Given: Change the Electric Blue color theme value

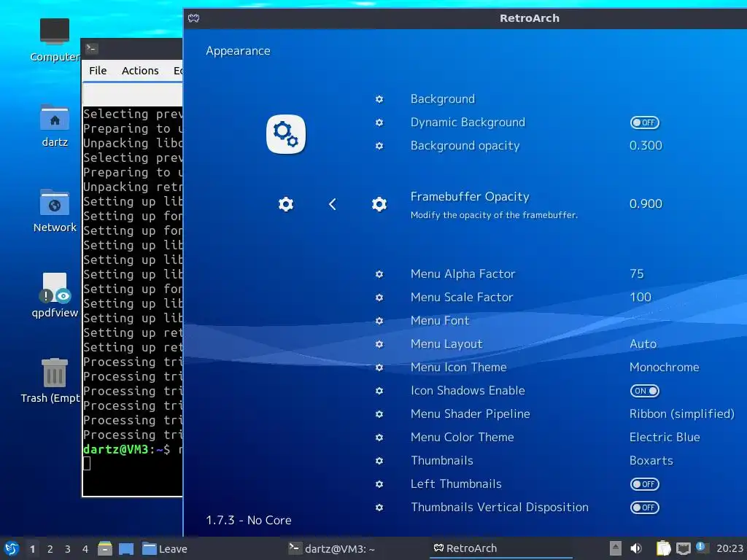Looking at the screenshot, I should coord(665,437).
